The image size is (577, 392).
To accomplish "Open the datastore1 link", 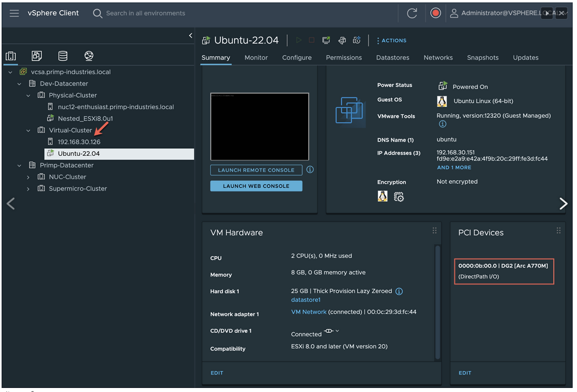I will pyautogui.click(x=306, y=300).
